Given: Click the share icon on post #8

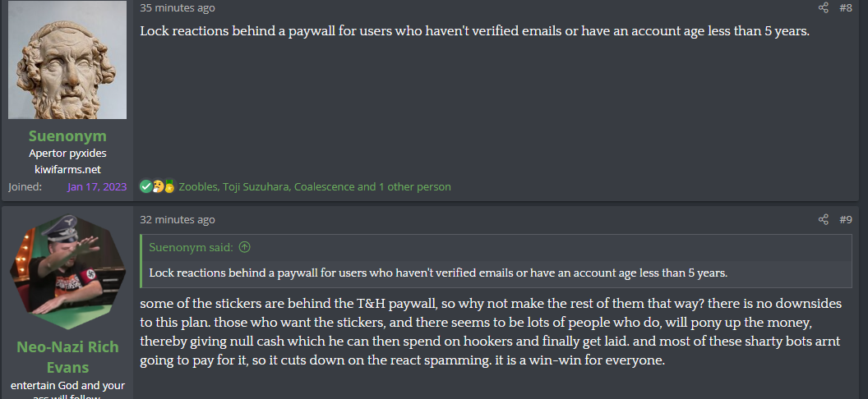Looking at the screenshot, I should coord(823,7).
